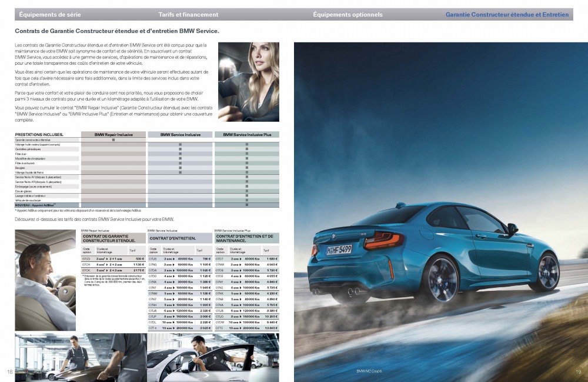The image size is (588, 382).
Task: Click the mechanics inspecting brown car hood photo
Action: tap(81, 358)
